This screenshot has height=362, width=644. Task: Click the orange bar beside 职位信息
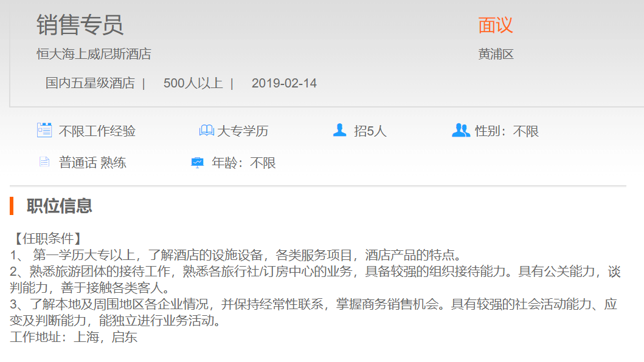click(x=12, y=206)
